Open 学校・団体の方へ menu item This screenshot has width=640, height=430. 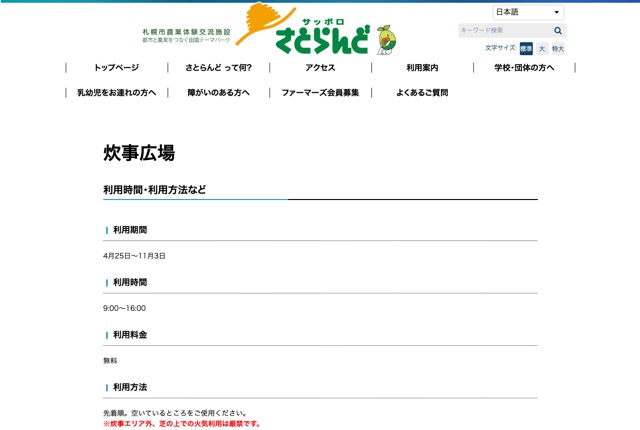point(524,68)
